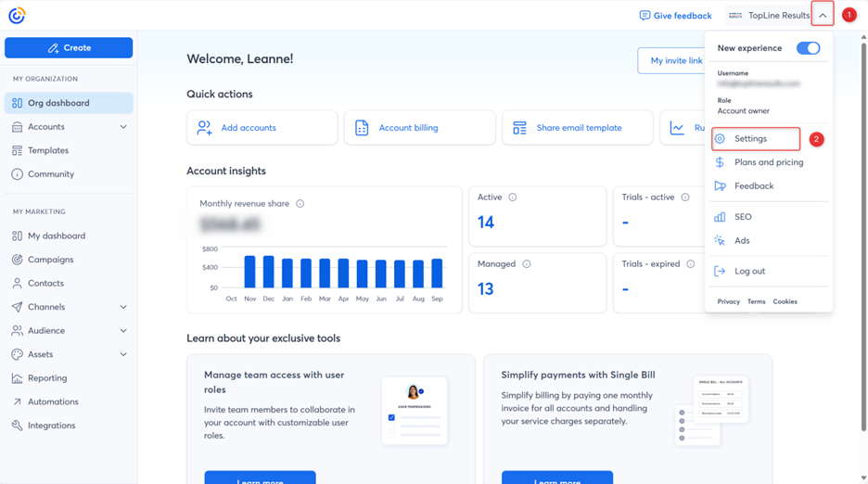Click the Give feedback speech bubble icon
The height and width of the screenshot is (484, 868).
point(645,16)
